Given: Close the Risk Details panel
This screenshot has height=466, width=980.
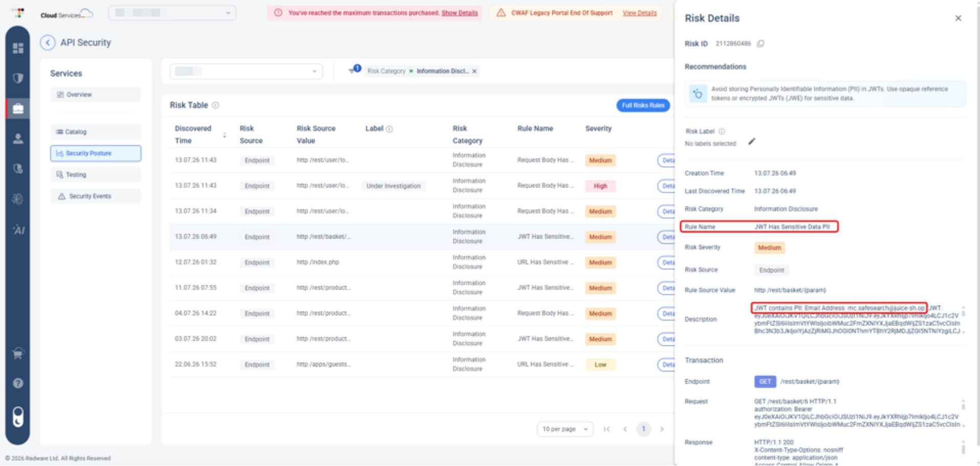Looking at the screenshot, I should click(x=958, y=18).
